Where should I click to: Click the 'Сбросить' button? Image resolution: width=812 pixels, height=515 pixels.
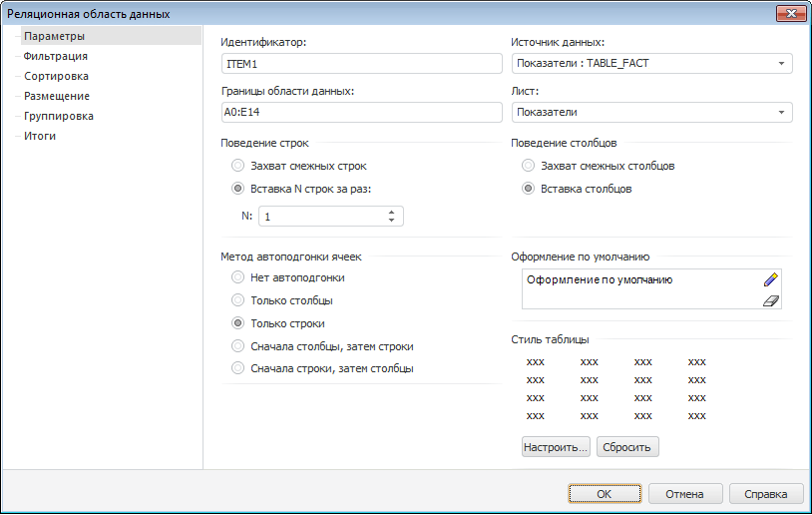[627, 447]
